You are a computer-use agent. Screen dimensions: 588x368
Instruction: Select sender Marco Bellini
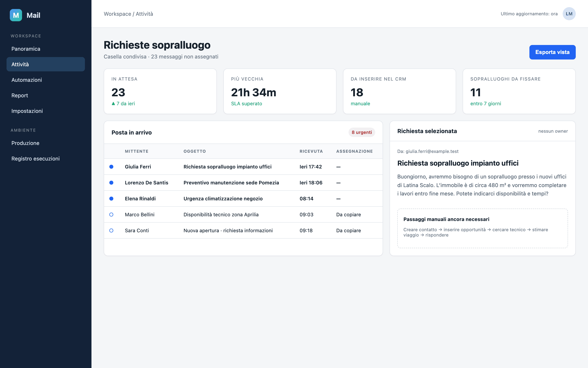(x=139, y=214)
